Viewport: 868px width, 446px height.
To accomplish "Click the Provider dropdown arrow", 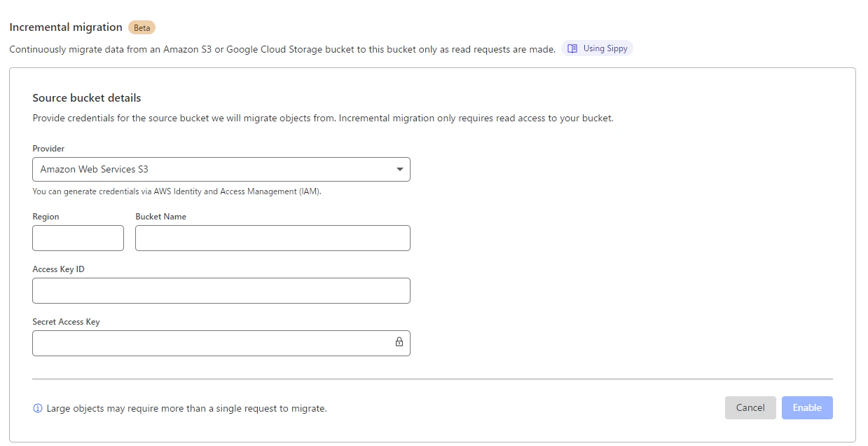I will tap(400, 169).
